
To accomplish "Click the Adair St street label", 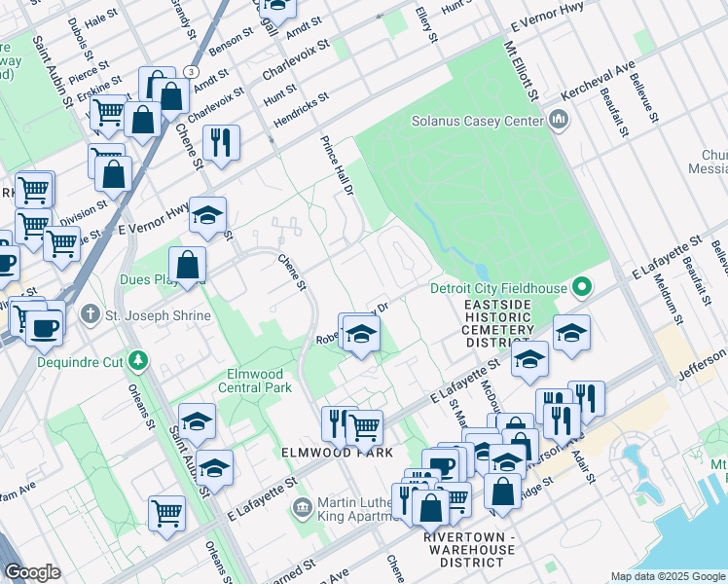I will 584,467.
